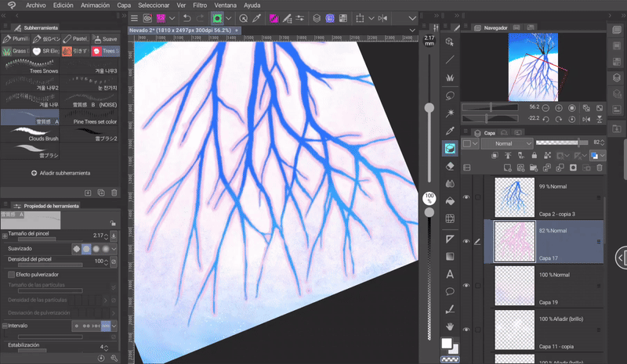
Task: Open the Filtro menu
Action: [x=200, y=5]
